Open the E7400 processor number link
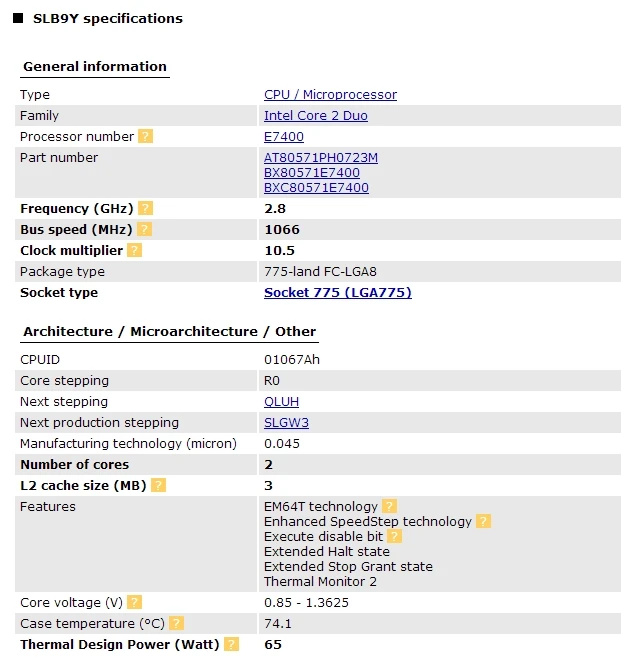 point(284,137)
